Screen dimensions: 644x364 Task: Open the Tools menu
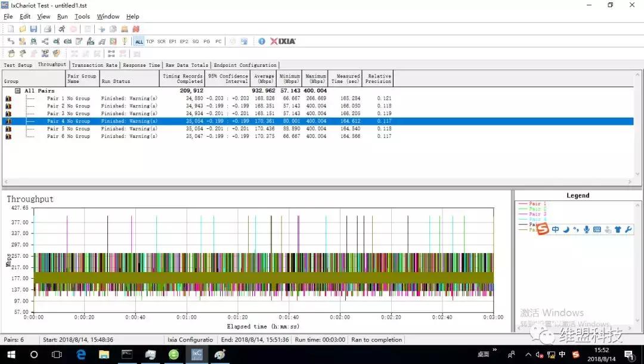pos(82,17)
